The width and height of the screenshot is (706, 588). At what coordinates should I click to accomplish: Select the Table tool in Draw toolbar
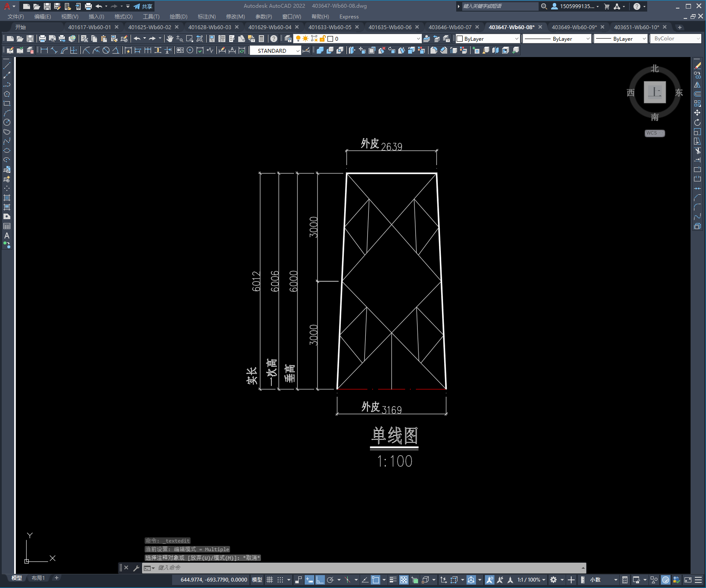click(7, 226)
